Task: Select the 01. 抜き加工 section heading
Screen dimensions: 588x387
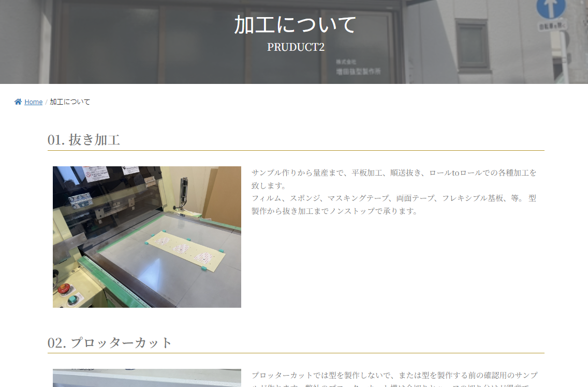Action: tap(84, 140)
